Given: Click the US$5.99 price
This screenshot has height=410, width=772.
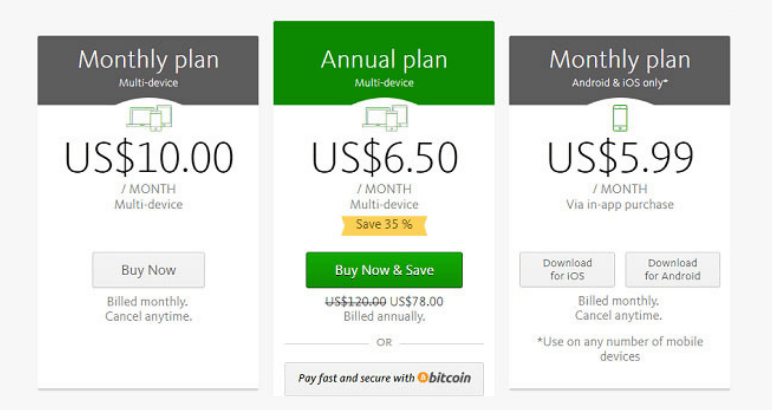Looking at the screenshot, I should click(x=619, y=158).
